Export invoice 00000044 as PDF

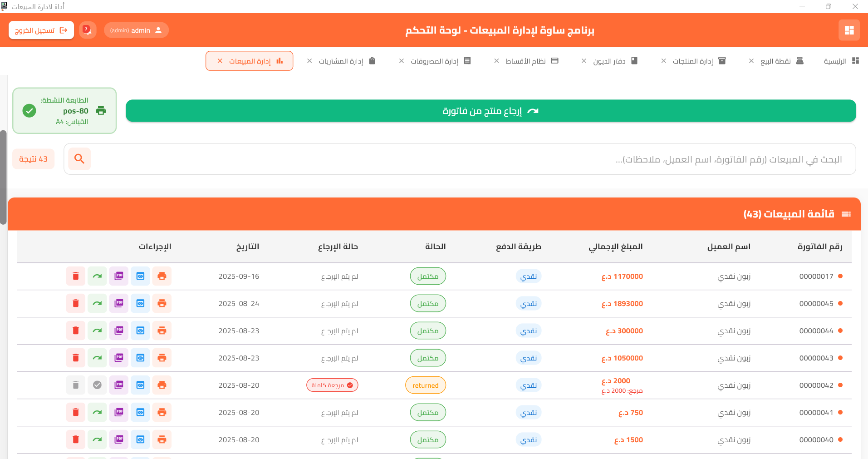coord(119,331)
